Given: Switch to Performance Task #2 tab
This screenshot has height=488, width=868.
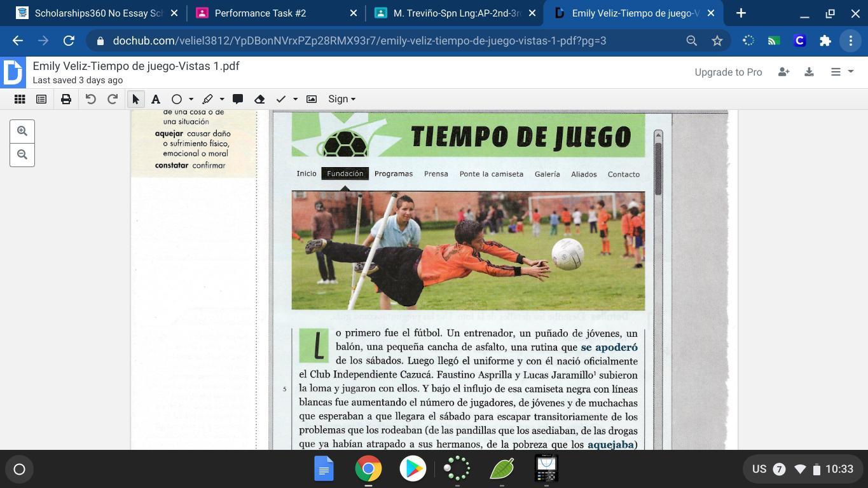Looking at the screenshot, I should point(277,13).
